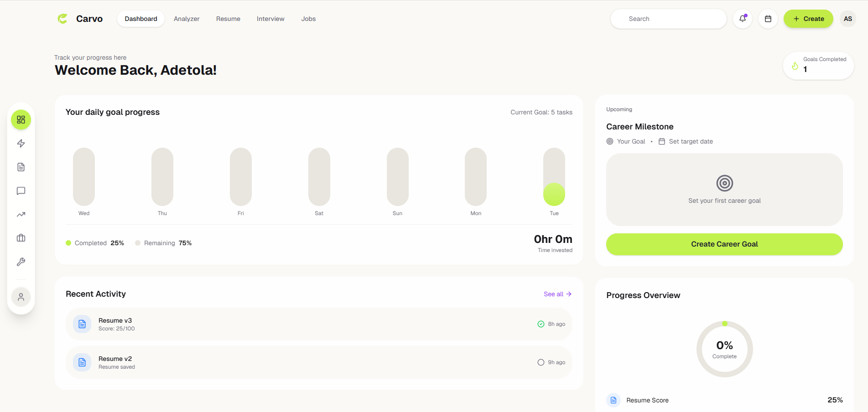Switch to the Jobs tab
The image size is (868, 412).
click(x=308, y=19)
